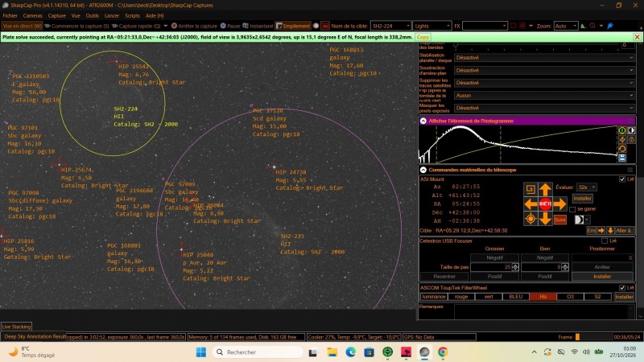Click the red reticle overlay icon in toolbar
The height and width of the screenshot is (362, 644).
522,26
